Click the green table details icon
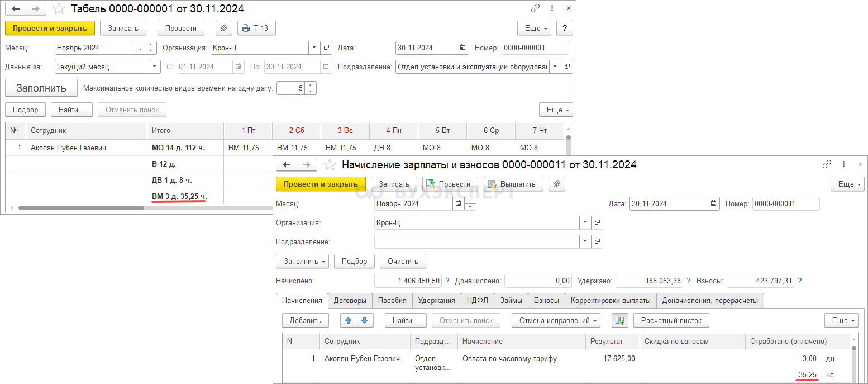 [x=620, y=321]
